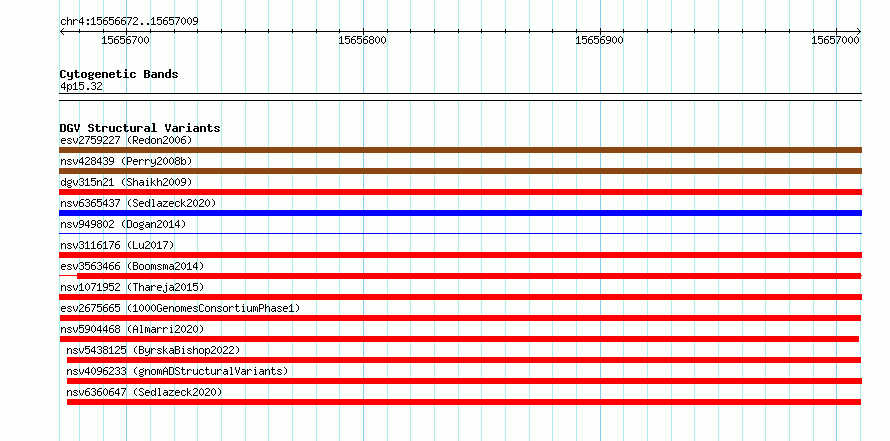The image size is (890, 441).
Task: Open the nsv428439 (Perry2008b) label
Action: coord(126,161)
